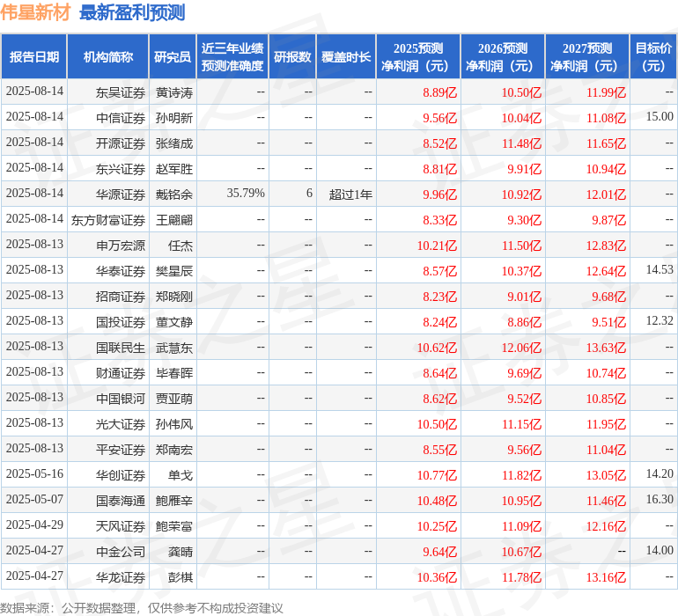Click the 目标价 column header

(x=653, y=57)
